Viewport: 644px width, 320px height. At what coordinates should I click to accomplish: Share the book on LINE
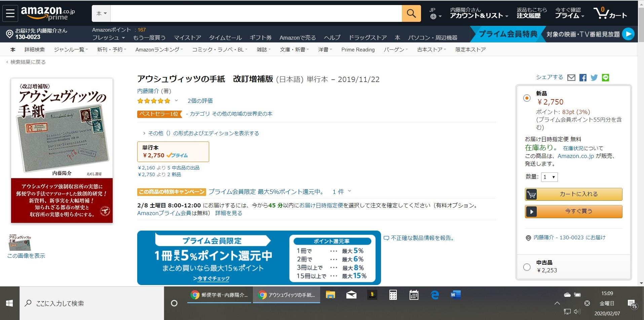click(605, 78)
